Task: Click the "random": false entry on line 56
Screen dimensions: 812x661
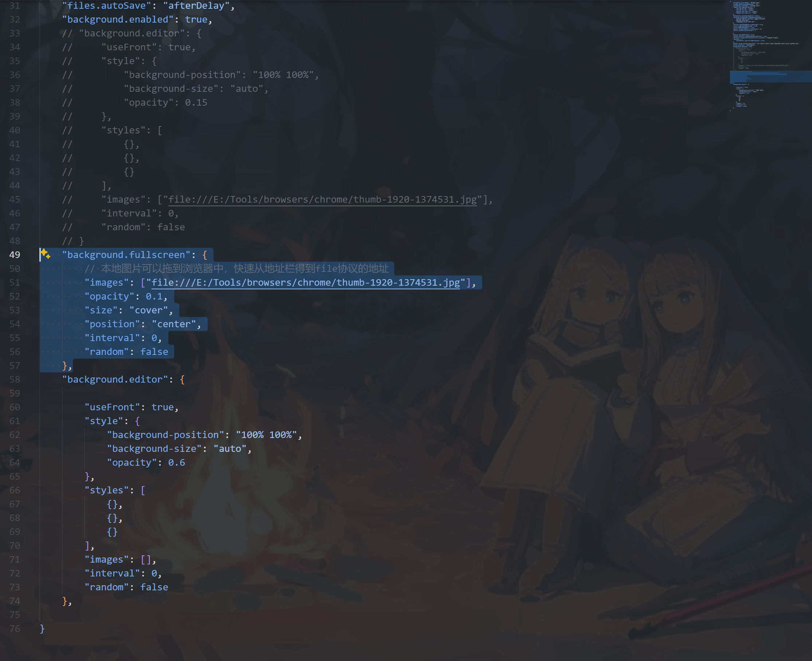Action: click(x=126, y=352)
